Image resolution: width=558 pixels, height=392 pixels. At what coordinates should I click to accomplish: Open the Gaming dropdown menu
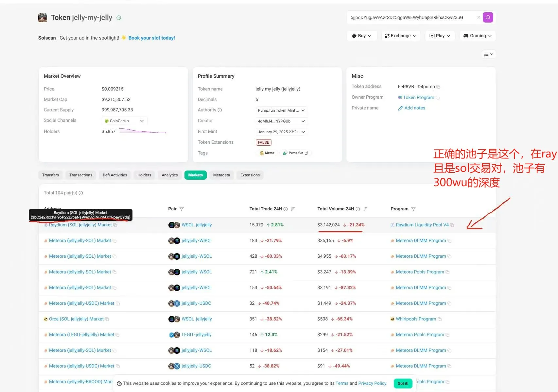click(478, 36)
